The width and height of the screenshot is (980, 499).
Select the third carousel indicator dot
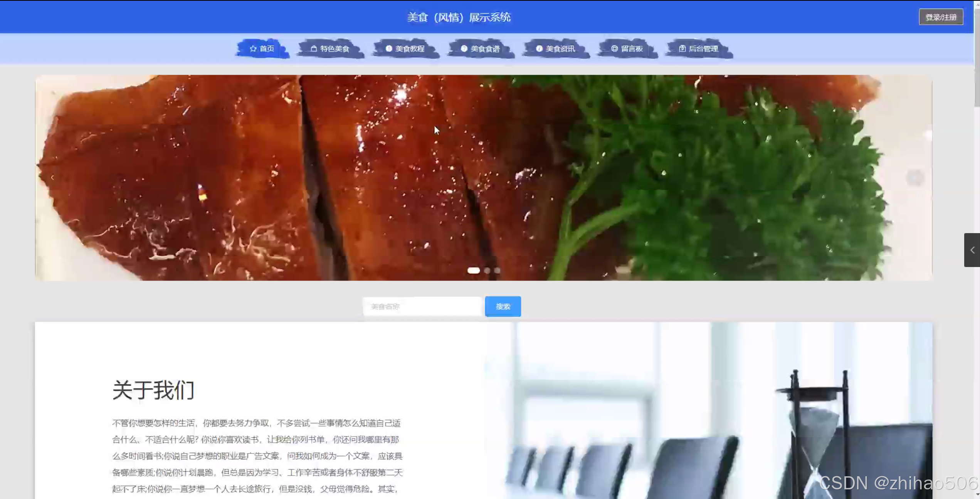[x=497, y=271]
